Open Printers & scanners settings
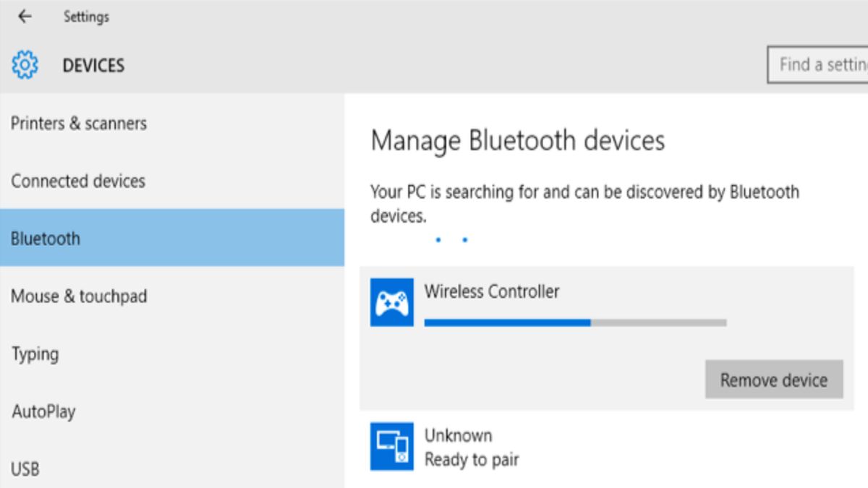Screen dimensions: 868x488 pyautogui.click(x=79, y=124)
